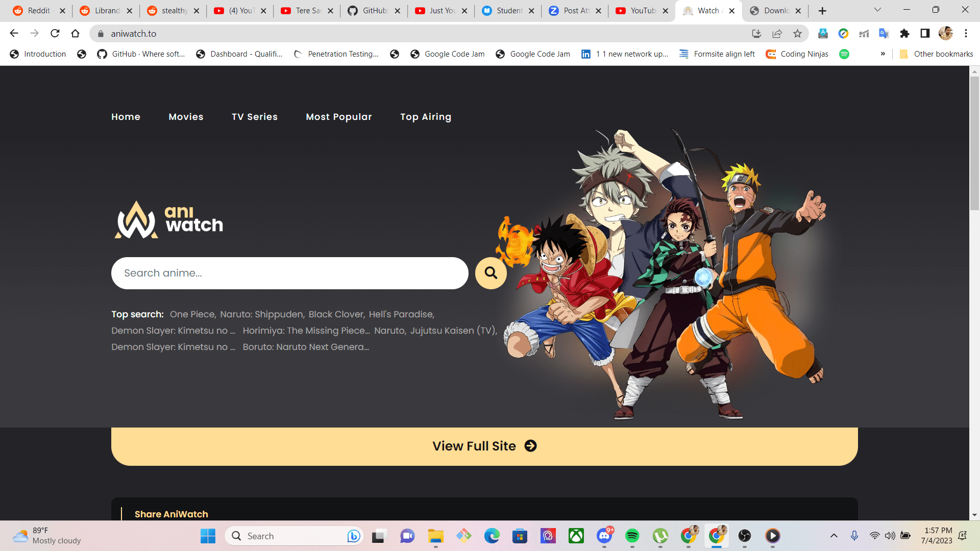Open Black Clover top search link
This screenshot has height=551, width=980.
(336, 314)
